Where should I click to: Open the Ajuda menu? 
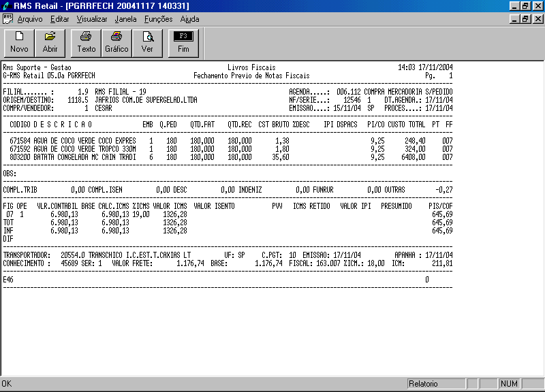(x=189, y=19)
